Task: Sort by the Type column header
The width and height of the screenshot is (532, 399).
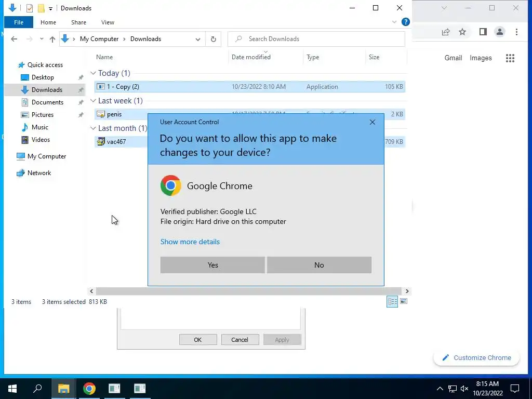Action: (x=312, y=57)
